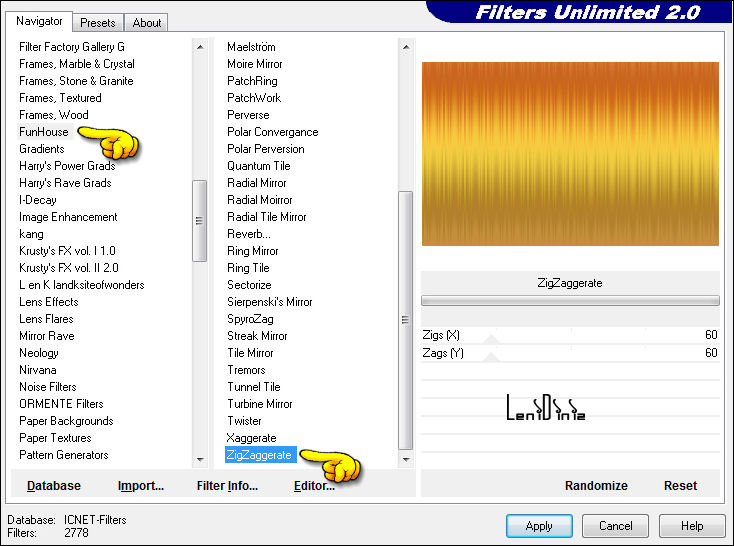Select Noise Filters category
The image size is (734, 546).
point(48,387)
